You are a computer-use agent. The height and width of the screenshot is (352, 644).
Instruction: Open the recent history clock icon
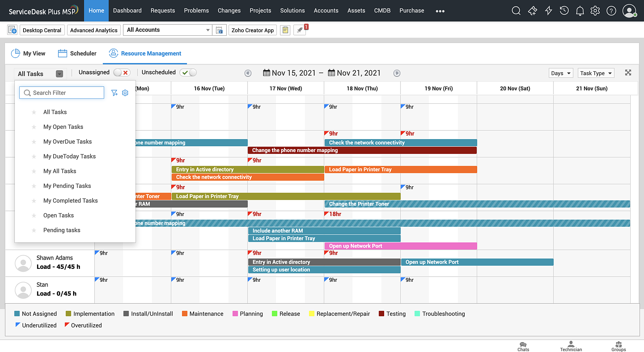pos(564,11)
